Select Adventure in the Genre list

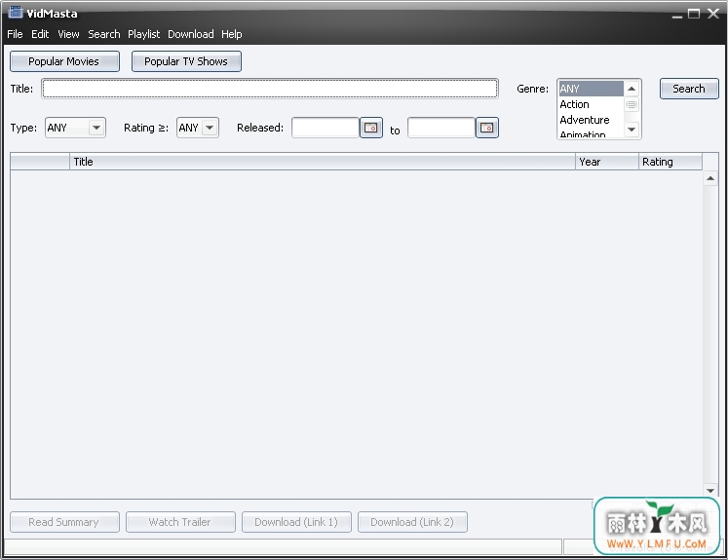(x=591, y=120)
